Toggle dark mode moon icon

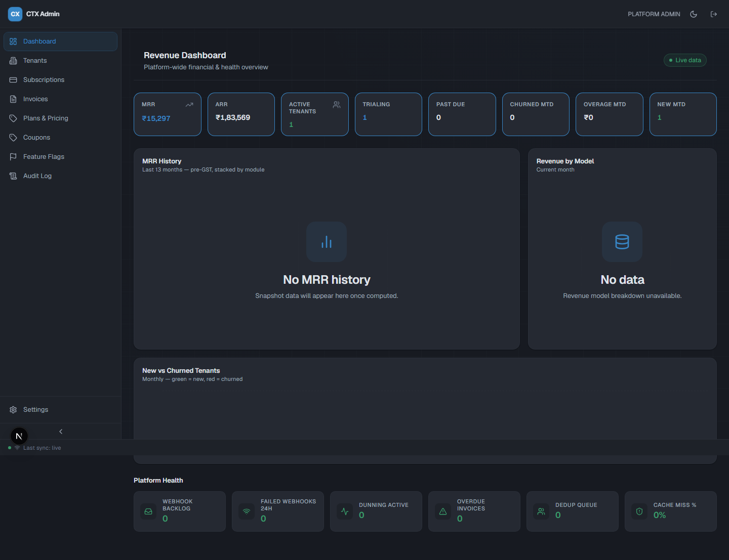694,14
